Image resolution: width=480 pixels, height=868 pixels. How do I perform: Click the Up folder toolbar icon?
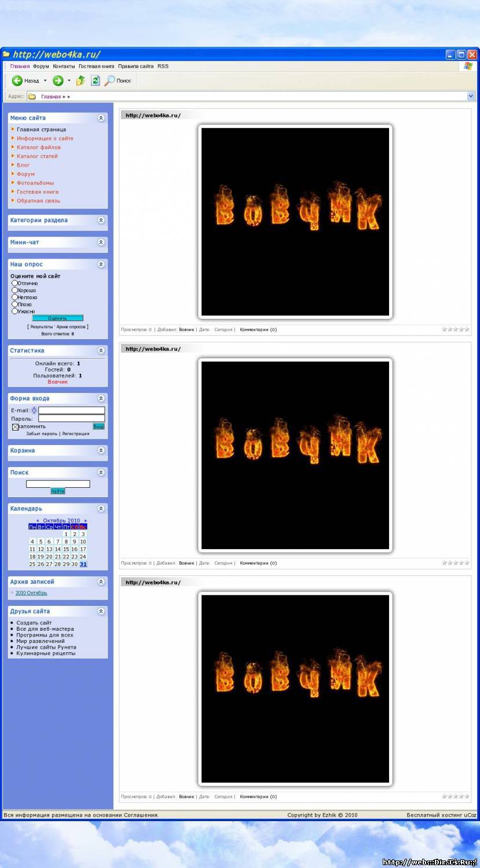pyautogui.click(x=81, y=81)
